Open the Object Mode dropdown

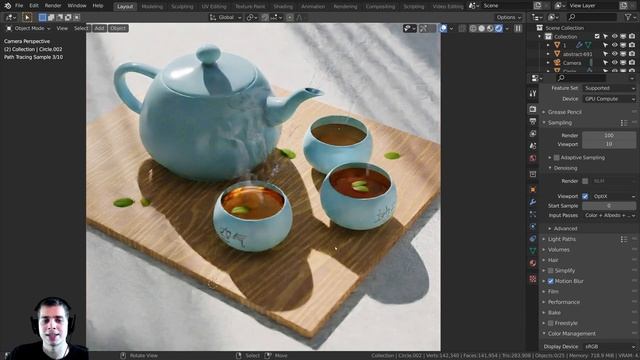pos(28,28)
